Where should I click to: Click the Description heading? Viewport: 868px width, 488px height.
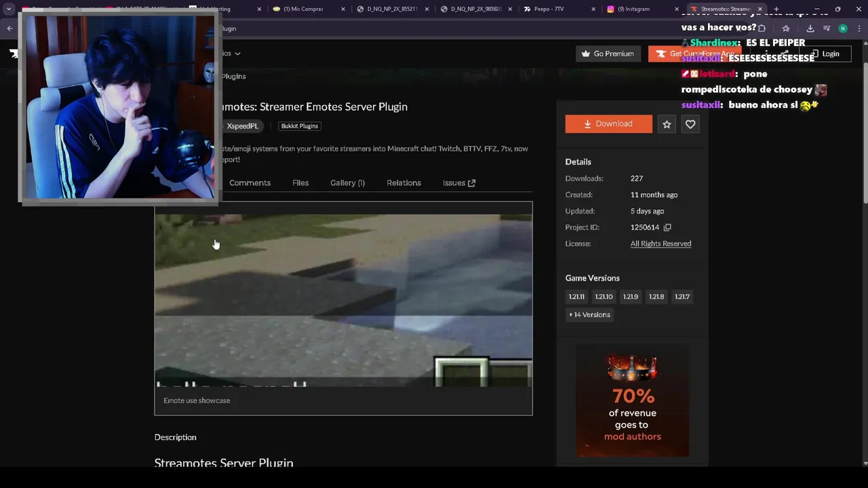[175, 438]
